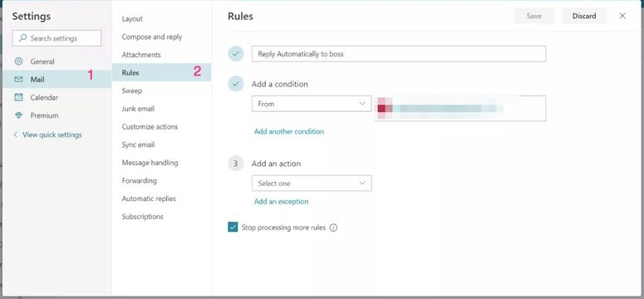
Task: Click the General gear icon
Action: tap(18, 61)
